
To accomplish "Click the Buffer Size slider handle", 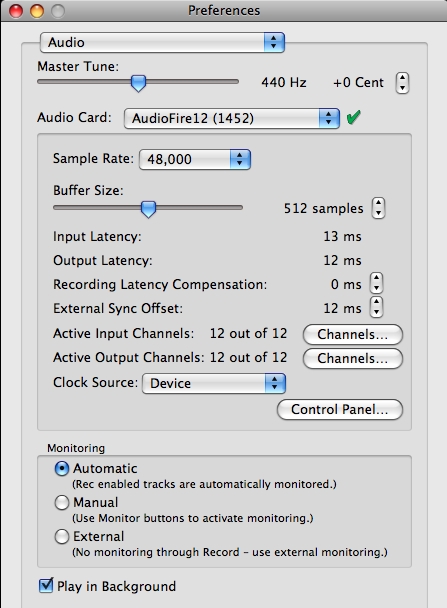I will (x=148, y=209).
